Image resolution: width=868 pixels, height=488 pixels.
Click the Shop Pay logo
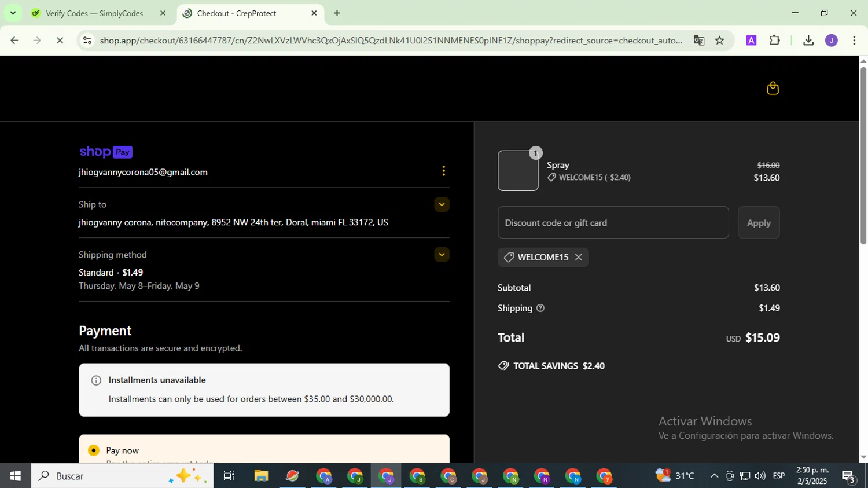pyautogui.click(x=106, y=152)
